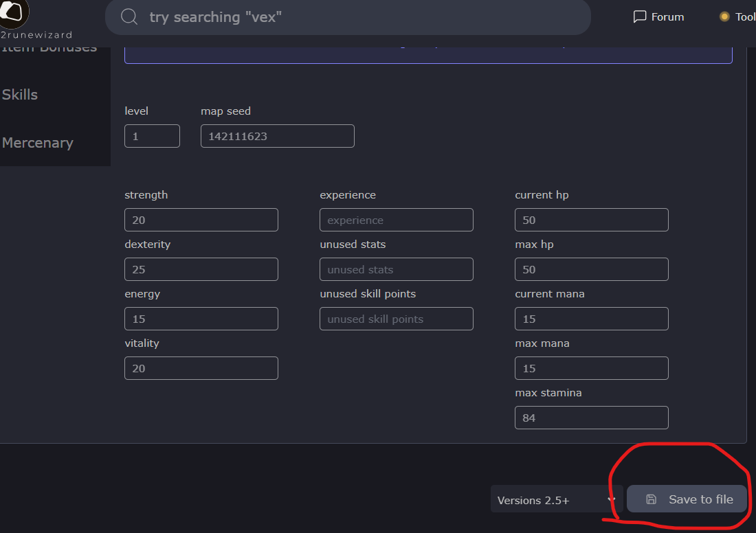Viewport: 756px width, 533px height.
Task: Click the "max mana" label text
Action: click(x=542, y=343)
